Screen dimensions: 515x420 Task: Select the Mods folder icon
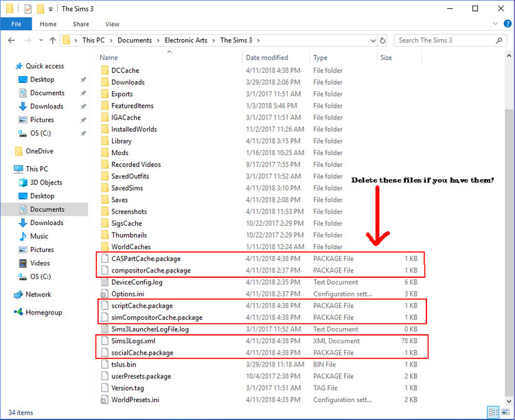(105, 153)
